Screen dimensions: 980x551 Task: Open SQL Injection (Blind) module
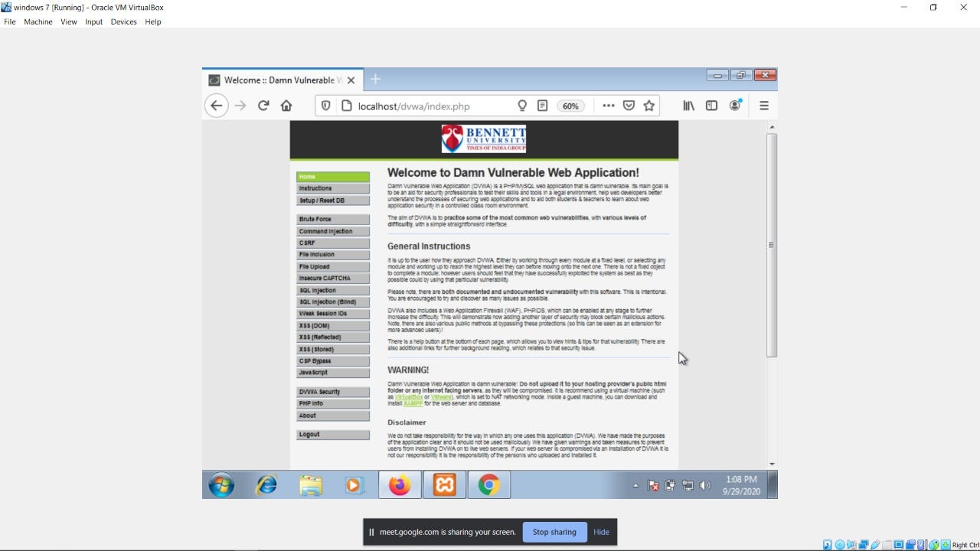[333, 302]
